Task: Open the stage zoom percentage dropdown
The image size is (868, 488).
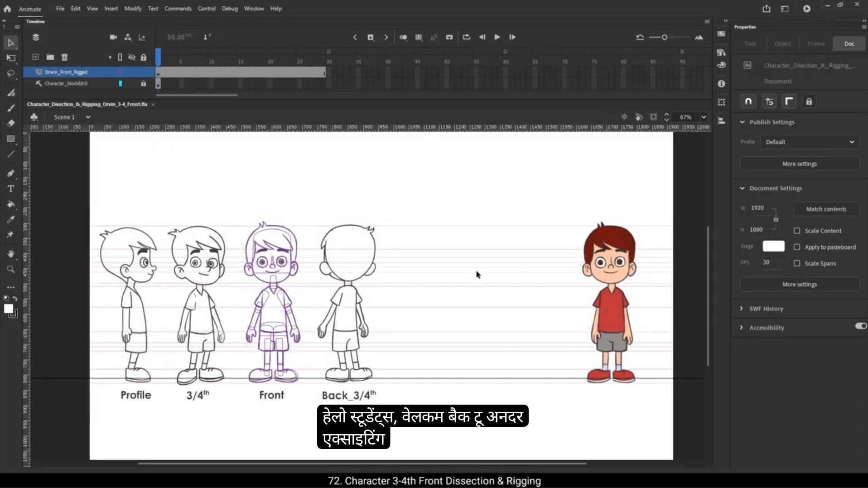Action: (x=704, y=117)
